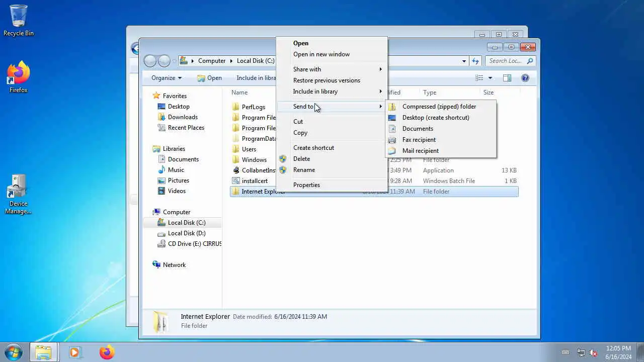Click the network tray icon

pyautogui.click(x=581, y=352)
